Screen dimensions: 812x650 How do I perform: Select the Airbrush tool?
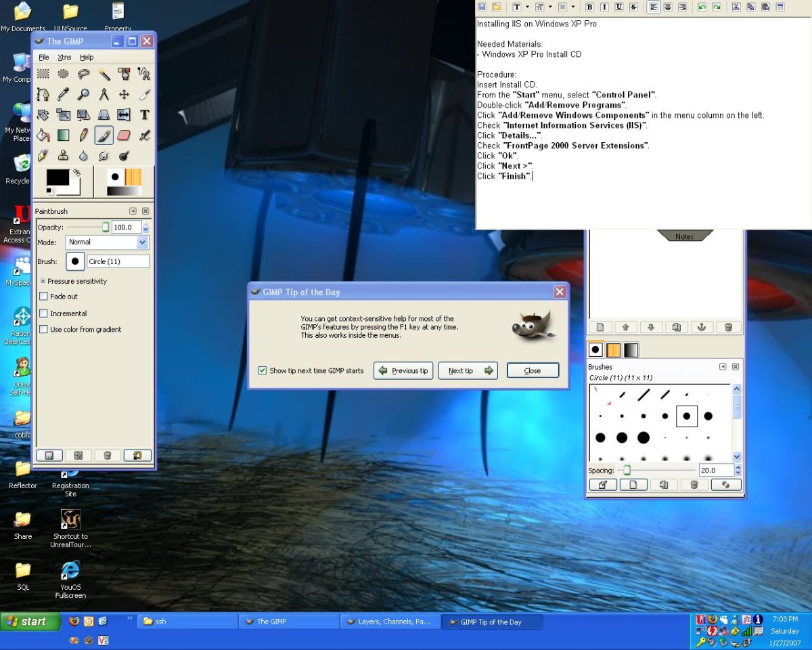(x=144, y=135)
